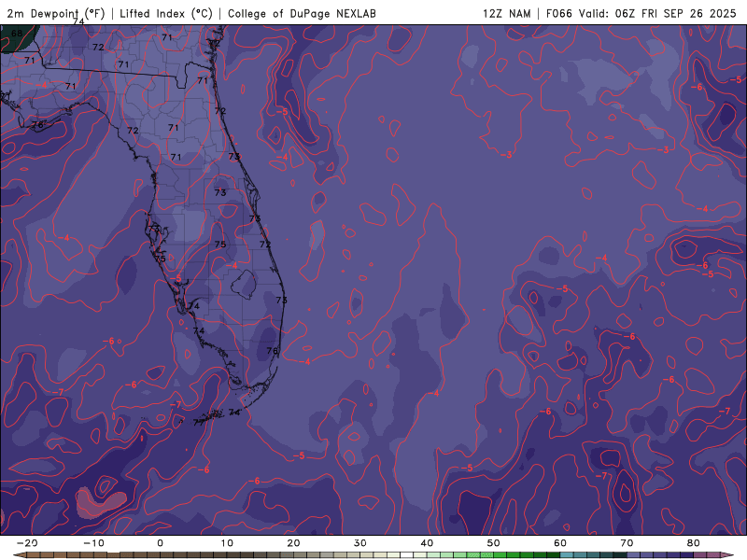Click the "50" color scale label

click(x=494, y=543)
